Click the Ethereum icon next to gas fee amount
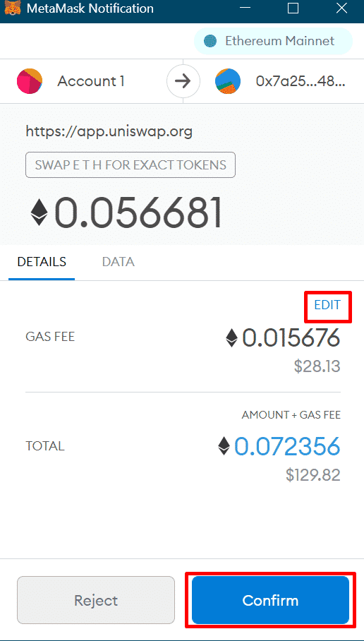The image size is (364, 641). point(231,338)
